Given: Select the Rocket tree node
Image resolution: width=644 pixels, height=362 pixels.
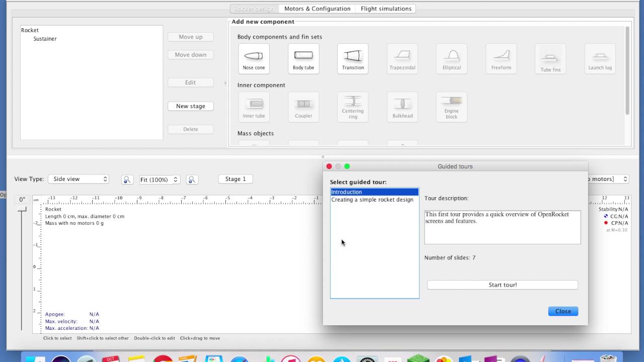Looking at the screenshot, I should pyautogui.click(x=30, y=30).
